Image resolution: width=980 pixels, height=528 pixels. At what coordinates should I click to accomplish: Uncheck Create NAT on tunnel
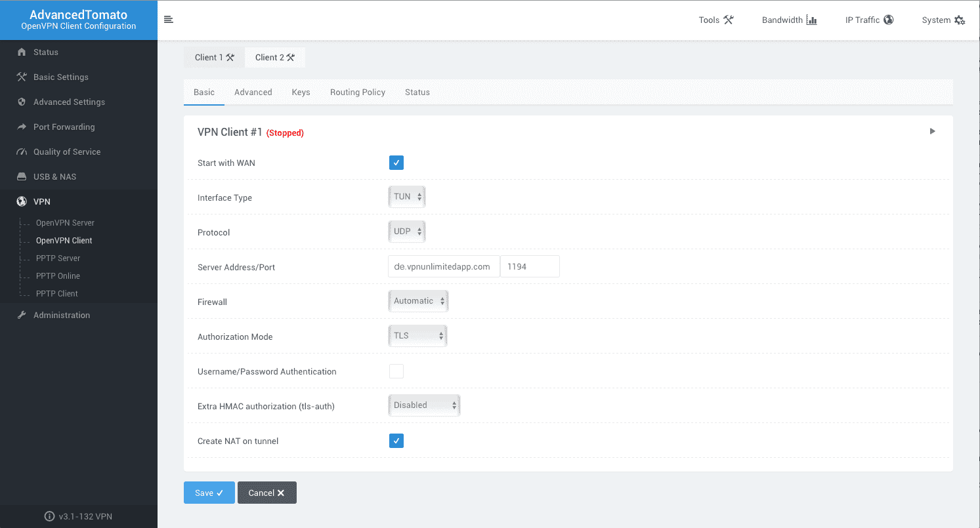(x=396, y=440)
